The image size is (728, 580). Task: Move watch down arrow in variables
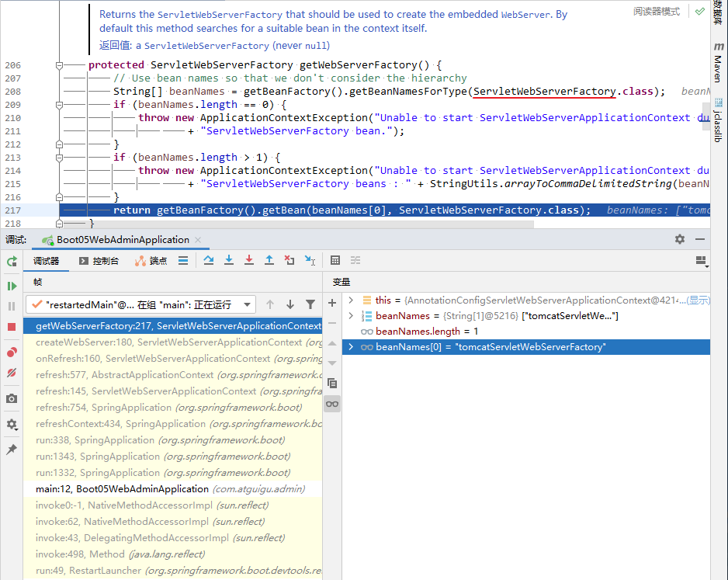[332, 363]
